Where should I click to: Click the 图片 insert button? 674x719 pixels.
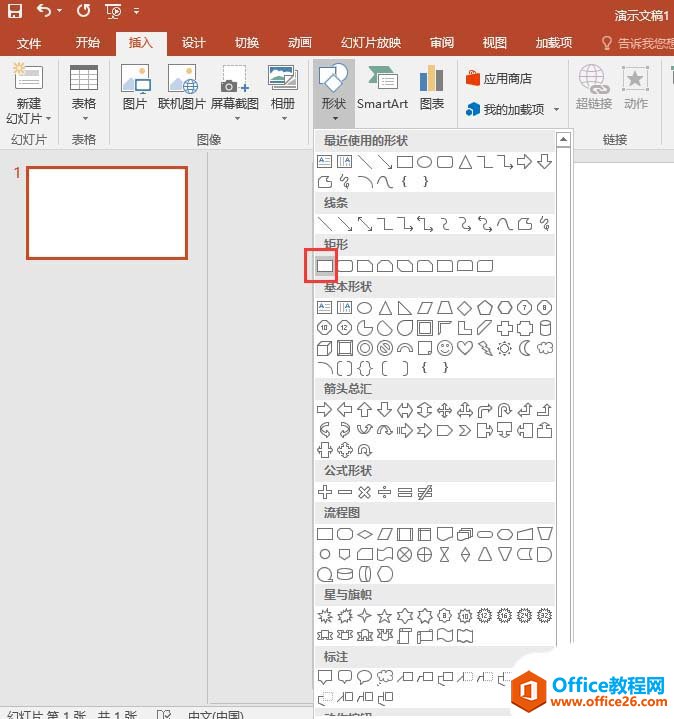(135, 87)
